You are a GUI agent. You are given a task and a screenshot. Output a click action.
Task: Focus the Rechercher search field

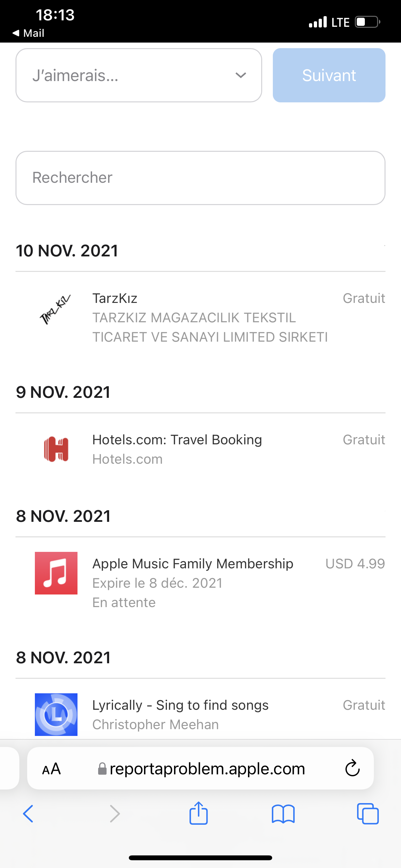coord(200,178)
